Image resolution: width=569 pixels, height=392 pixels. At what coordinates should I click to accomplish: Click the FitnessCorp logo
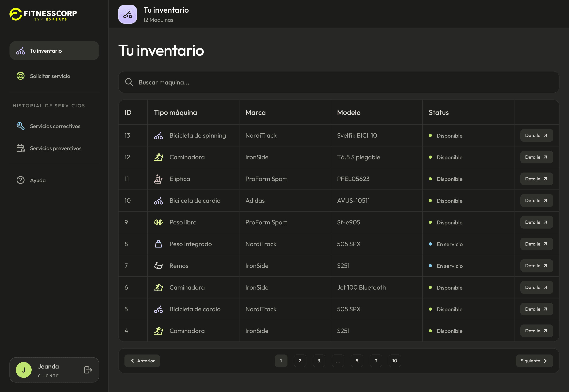tap(43, 14)
